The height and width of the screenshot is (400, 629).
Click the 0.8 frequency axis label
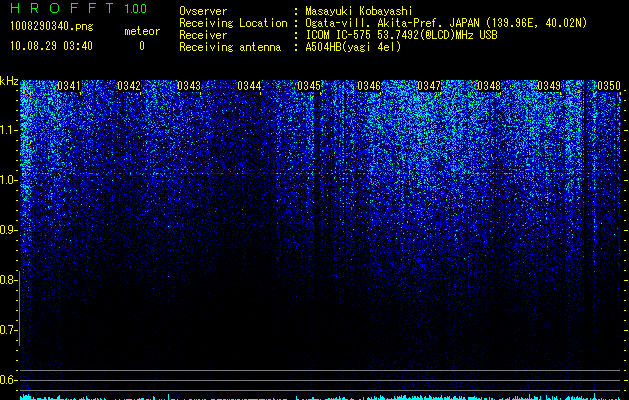click(9, 280)
